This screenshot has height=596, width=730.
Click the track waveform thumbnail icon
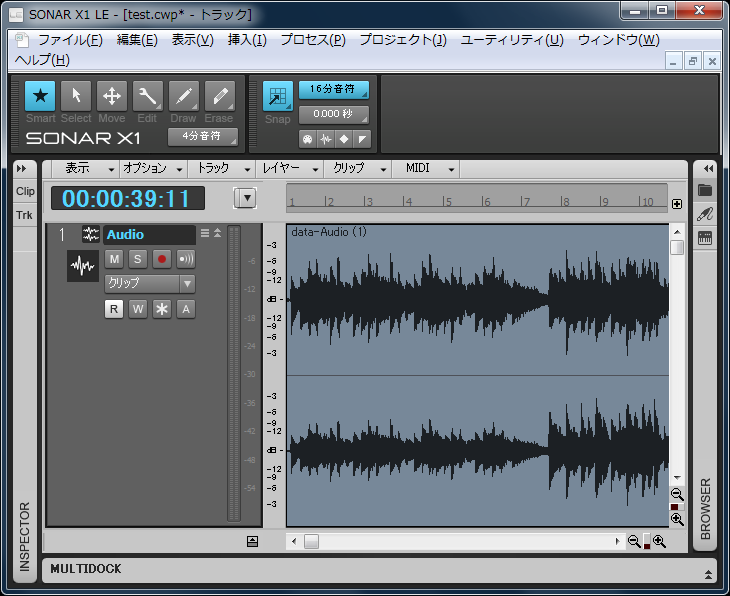click(x=83, y=266)
